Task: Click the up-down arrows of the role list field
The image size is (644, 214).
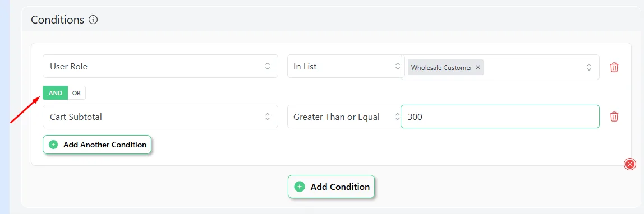Action: click(x=588, y=67)
